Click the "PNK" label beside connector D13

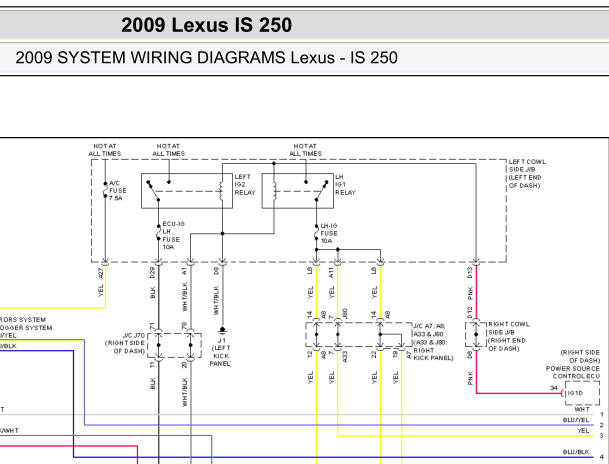(470, 294)
